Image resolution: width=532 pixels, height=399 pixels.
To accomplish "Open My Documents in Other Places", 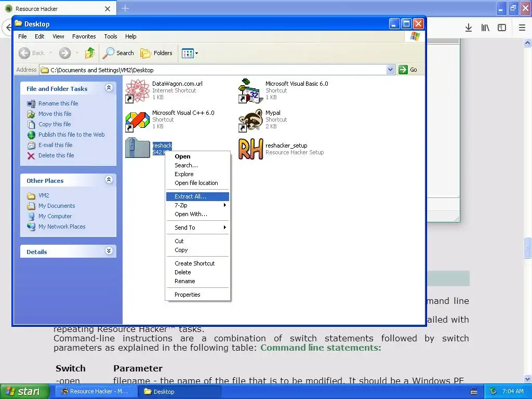I will (x=57, y=206).
